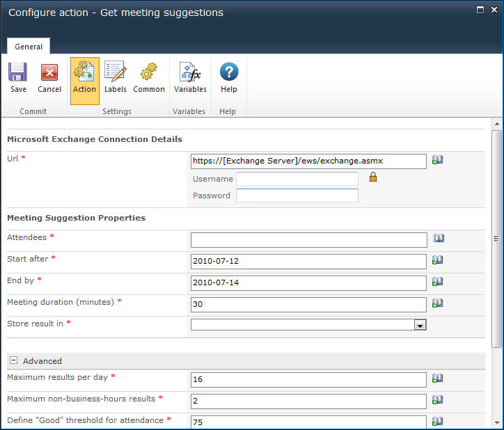Open address book for Attendees field

tap(439, 238)
